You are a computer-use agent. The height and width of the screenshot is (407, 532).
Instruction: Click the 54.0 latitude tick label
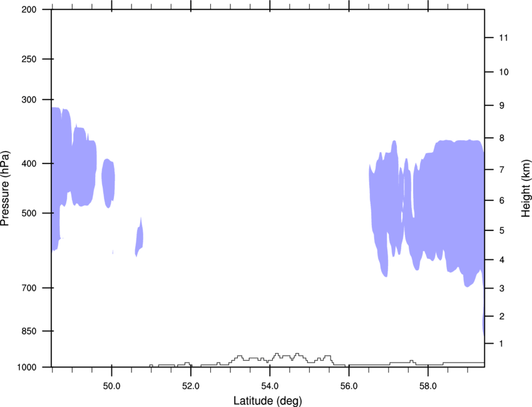click(270, 386)
